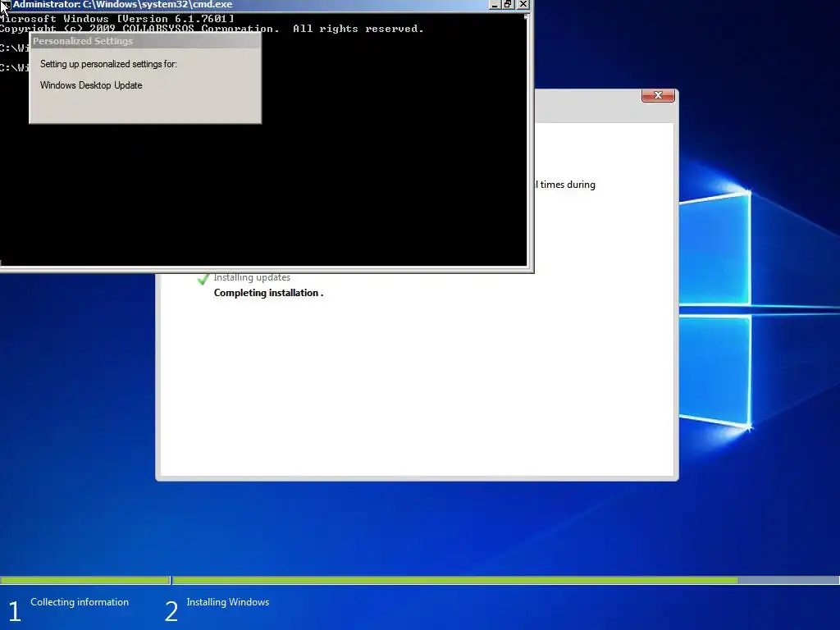Screen dimensions: 840x630
Task: Click the Personalized Settings title bar
Action: click(x=145, y=41)
